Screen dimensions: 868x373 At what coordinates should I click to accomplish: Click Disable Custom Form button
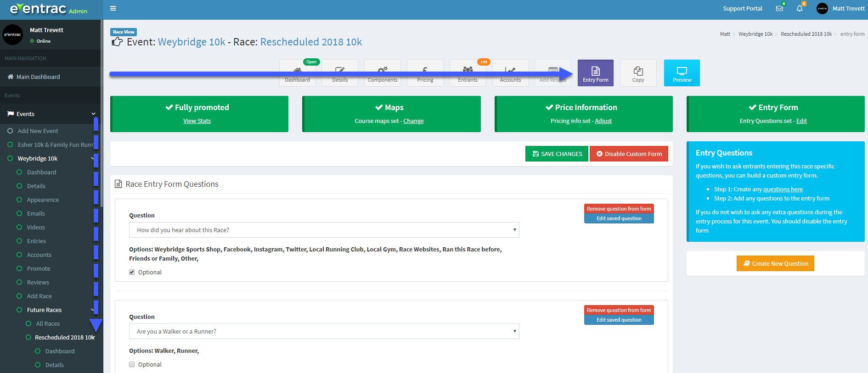pyautogui.click(x=629, y=154)
